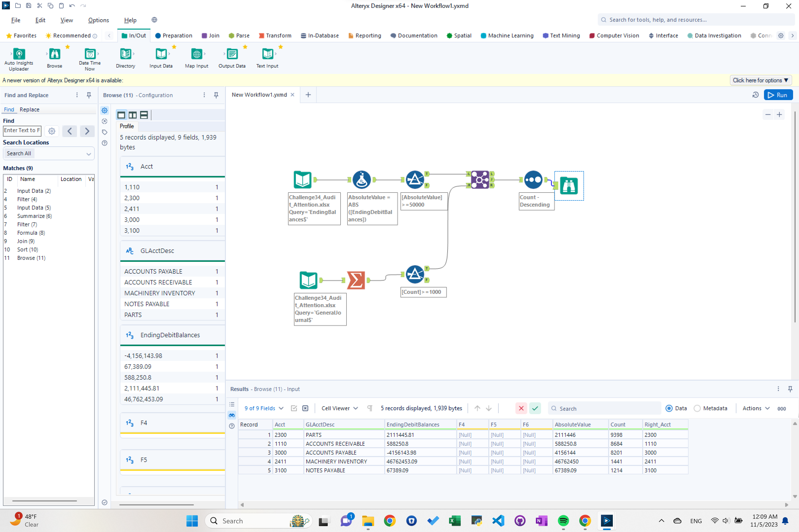799x532 pixels.
Task: Select the Output Data tool icon
Action: 232,53
